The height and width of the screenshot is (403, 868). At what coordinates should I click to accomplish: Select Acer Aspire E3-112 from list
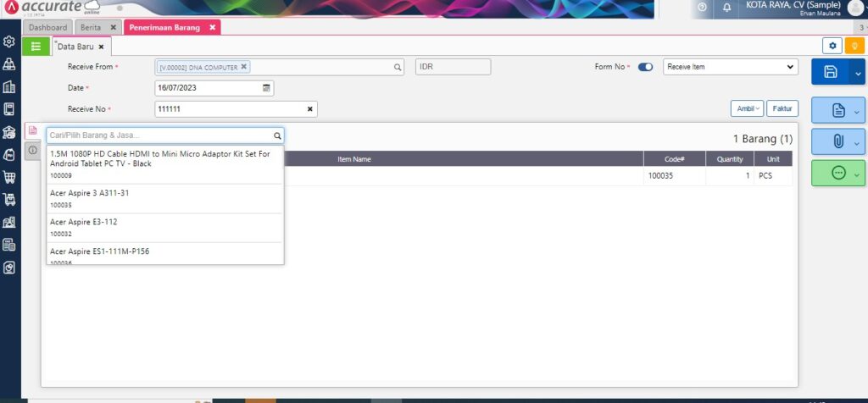click(x=165, y=228)
